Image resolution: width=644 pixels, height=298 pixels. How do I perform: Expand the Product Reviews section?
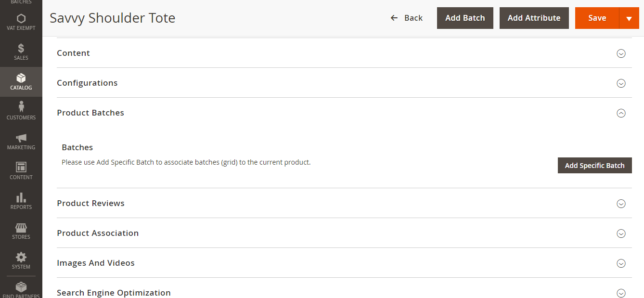coord(621,204)
